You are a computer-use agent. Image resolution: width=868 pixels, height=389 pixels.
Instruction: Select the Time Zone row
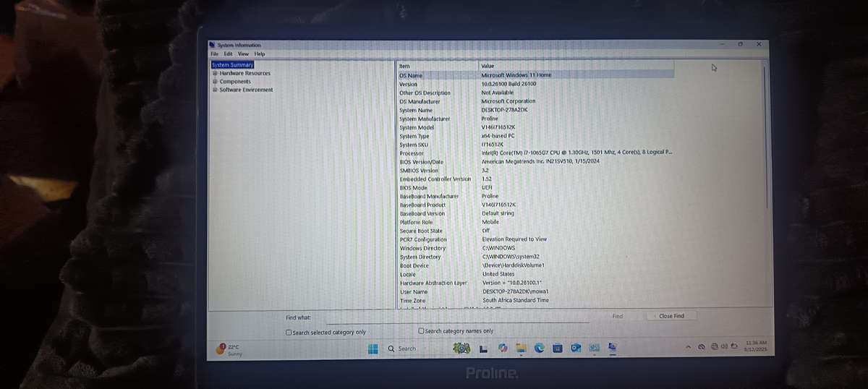[x=535, y=300]
